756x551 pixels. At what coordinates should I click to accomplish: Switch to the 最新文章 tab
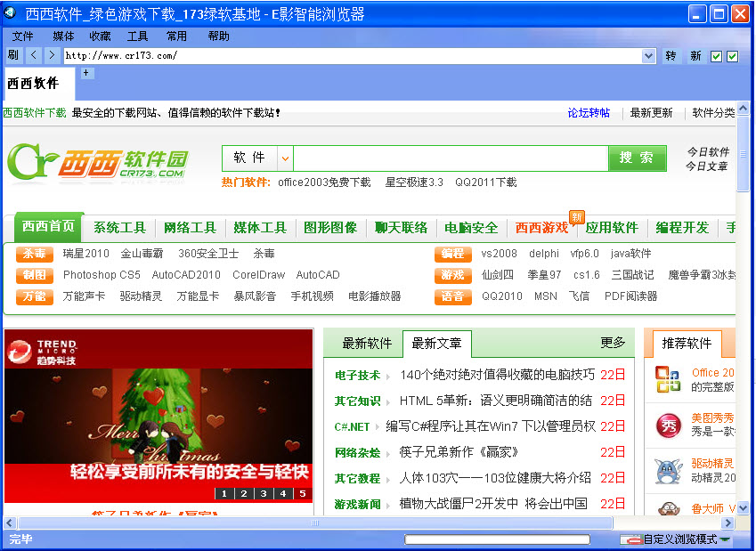click(x=437, y=344)
